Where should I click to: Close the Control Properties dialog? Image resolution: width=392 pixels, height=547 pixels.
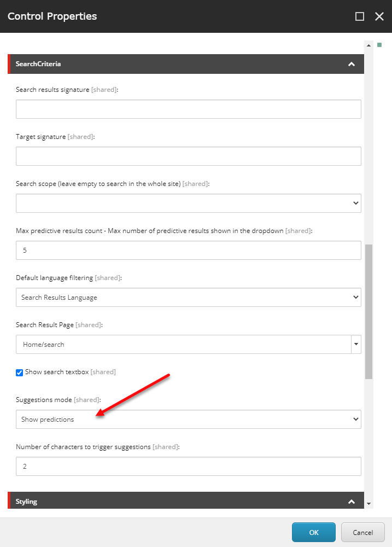pos(379,16)
